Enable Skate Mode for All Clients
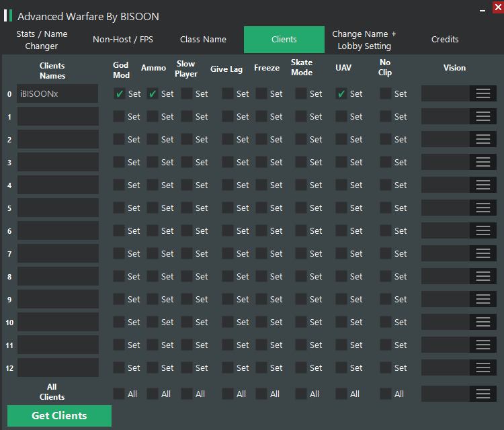Viewport: 504px width, 430px height. (301, 394)
